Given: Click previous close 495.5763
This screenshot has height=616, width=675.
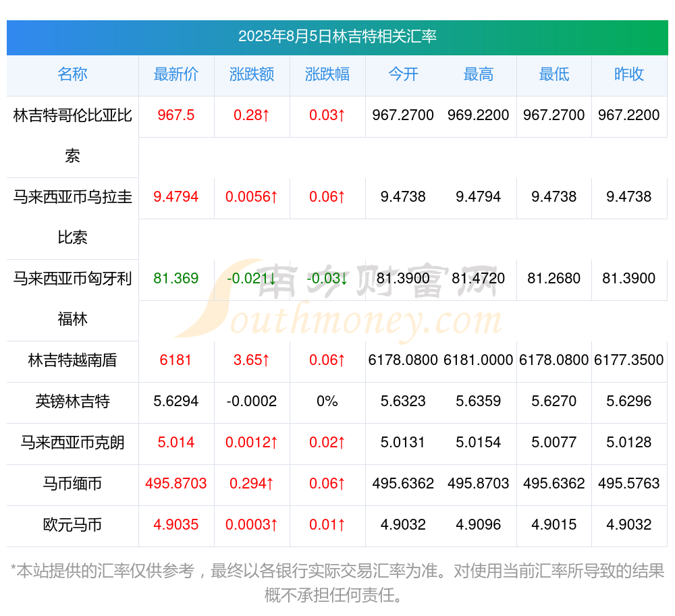Looking at the screenshot, I should (629, 484).
